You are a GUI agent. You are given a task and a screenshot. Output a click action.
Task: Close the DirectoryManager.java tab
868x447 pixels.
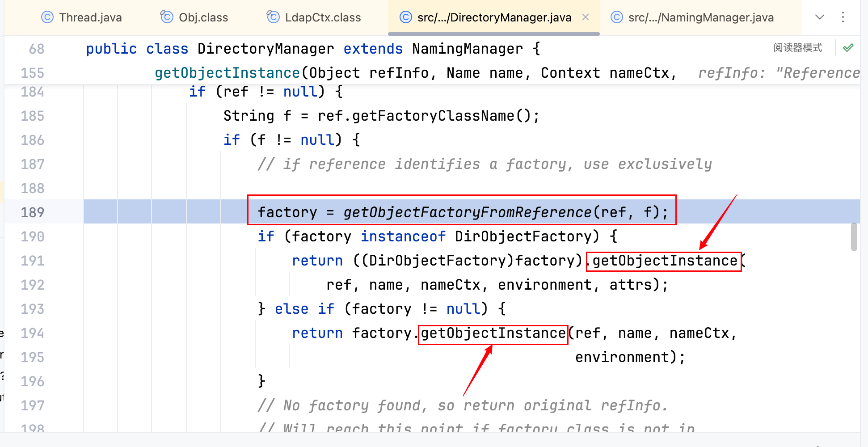tap(586, 17)
